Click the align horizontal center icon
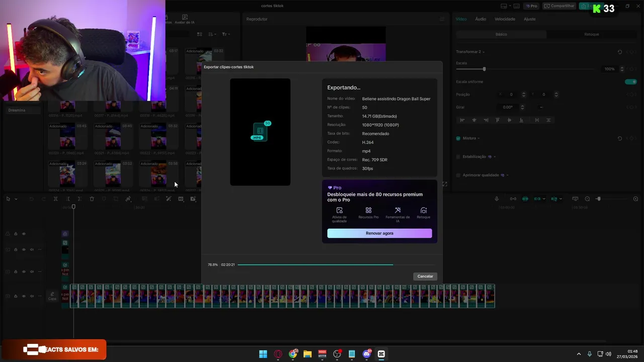 pos(474,120)
